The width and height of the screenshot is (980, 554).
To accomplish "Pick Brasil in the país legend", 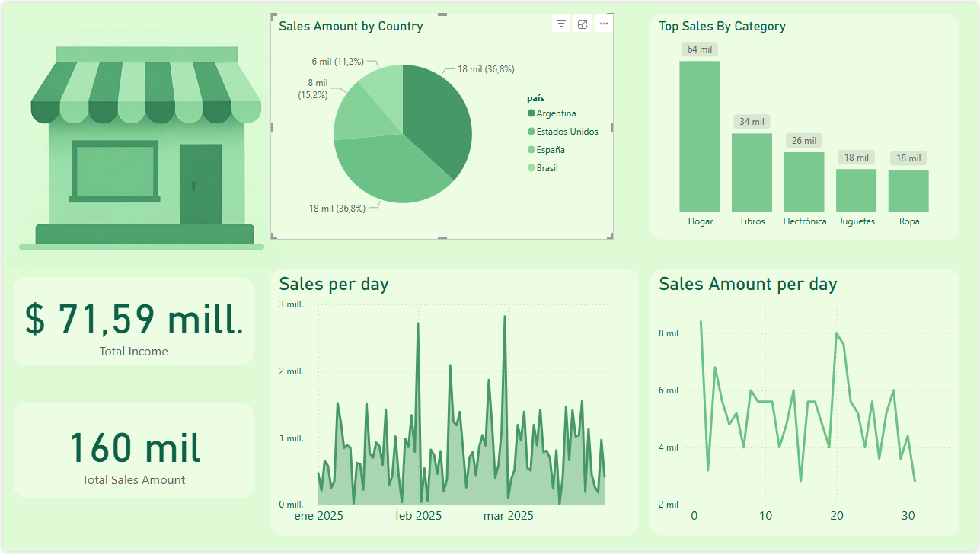I will coord(547,168).
